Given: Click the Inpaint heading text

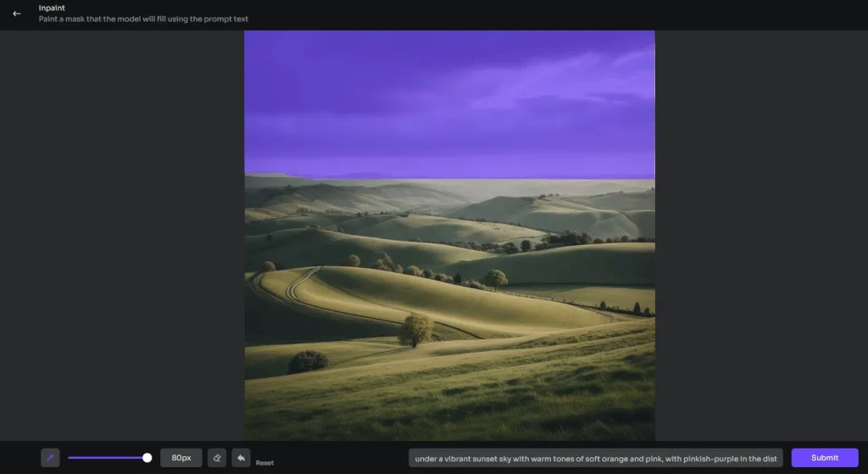Looking at the screenshot, I should pos(52,8).
